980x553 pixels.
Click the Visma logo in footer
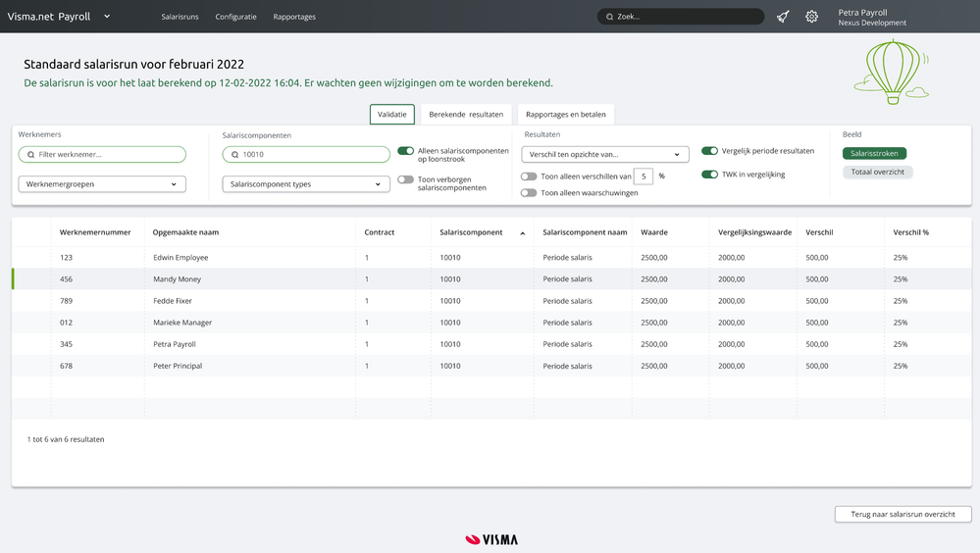click(491, 539)
